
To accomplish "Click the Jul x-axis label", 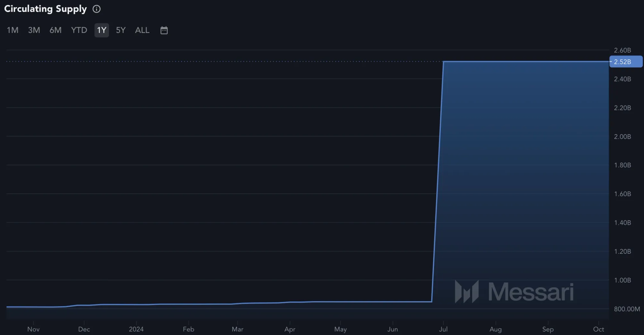I will point(443,329).
